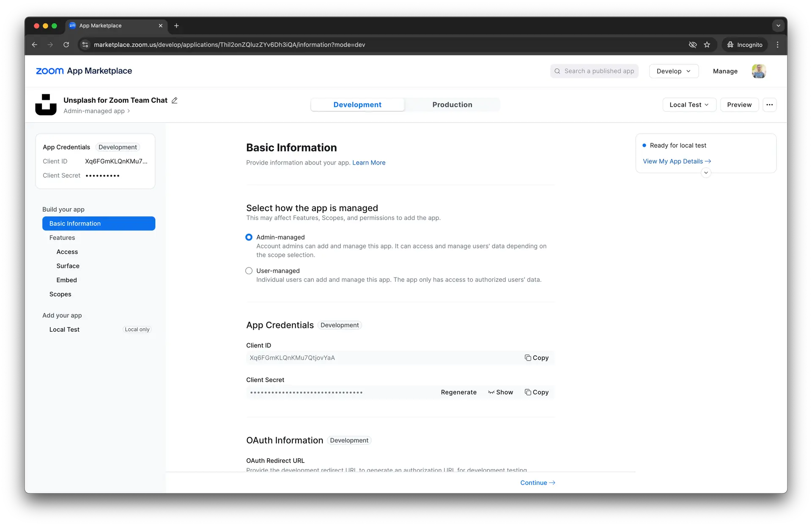
Task: Open the Develop dropdown menu
Action: click(673, 71)
